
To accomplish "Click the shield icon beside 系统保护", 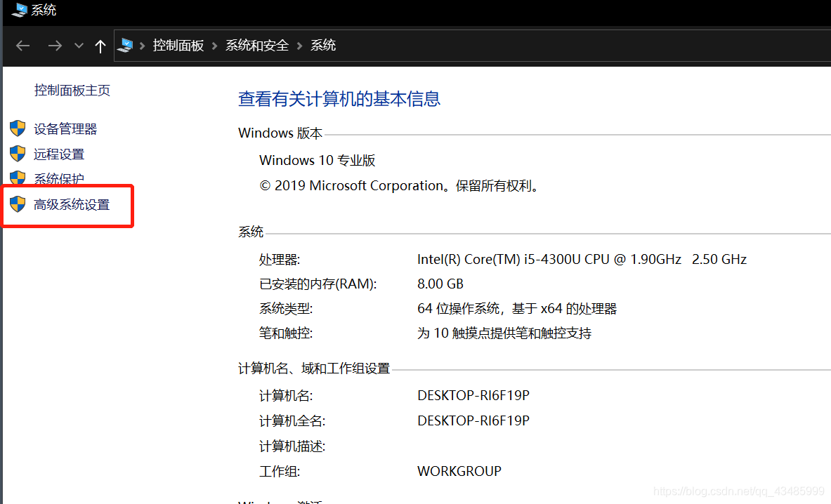I will [x=18, y=178].
